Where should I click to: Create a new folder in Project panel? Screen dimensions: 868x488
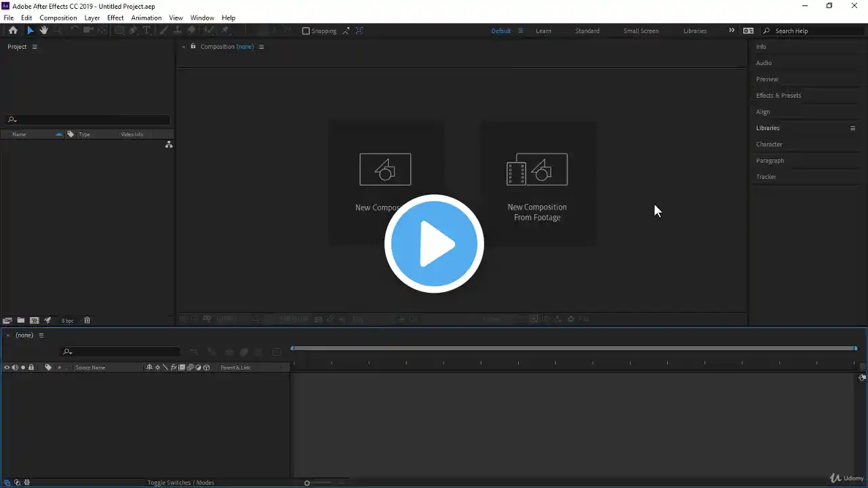pos(21,321)
